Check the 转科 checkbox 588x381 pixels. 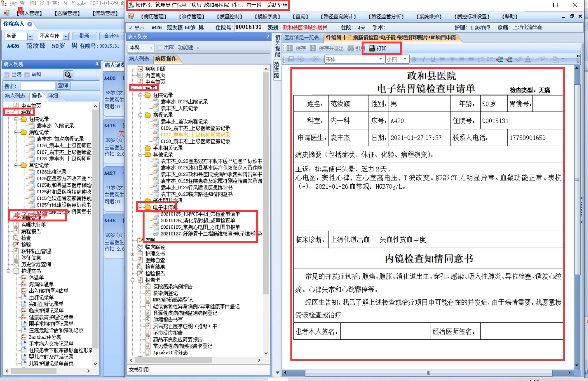point(27,75)
